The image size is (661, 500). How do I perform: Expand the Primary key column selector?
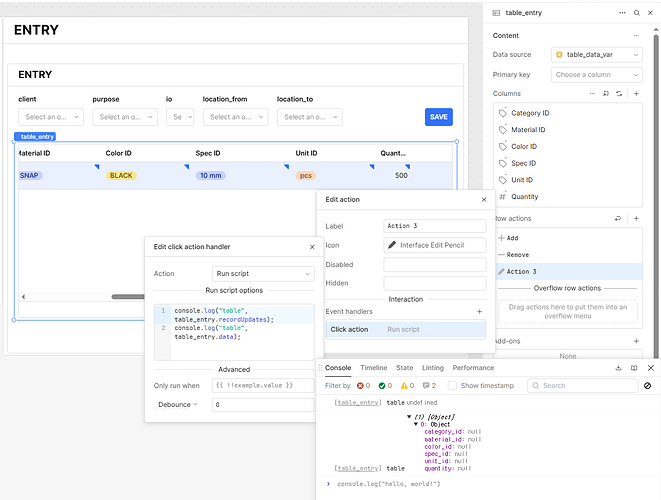(x=597, y=74)
